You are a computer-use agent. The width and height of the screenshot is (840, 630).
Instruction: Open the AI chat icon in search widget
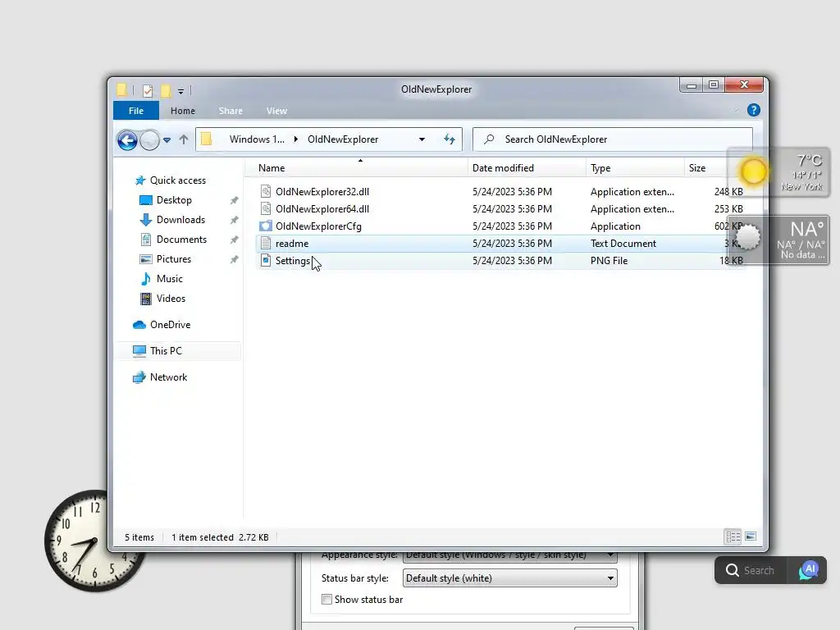coord(808,570)
